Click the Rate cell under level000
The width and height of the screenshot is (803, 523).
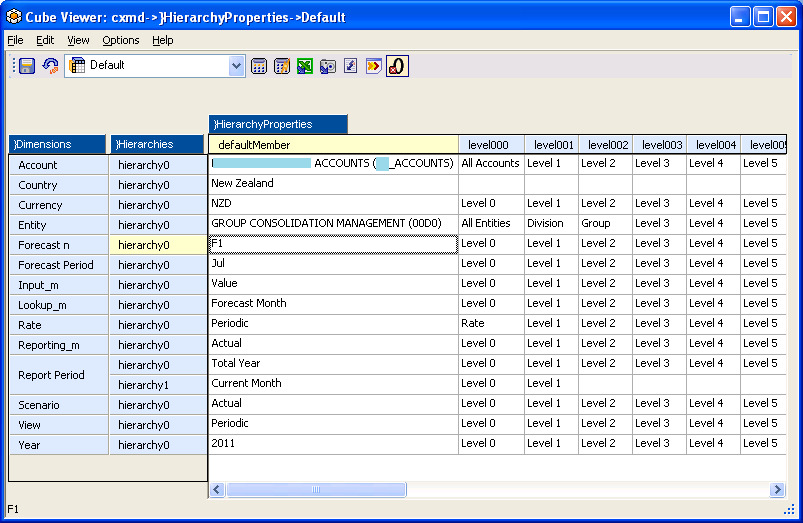[491, 324]
